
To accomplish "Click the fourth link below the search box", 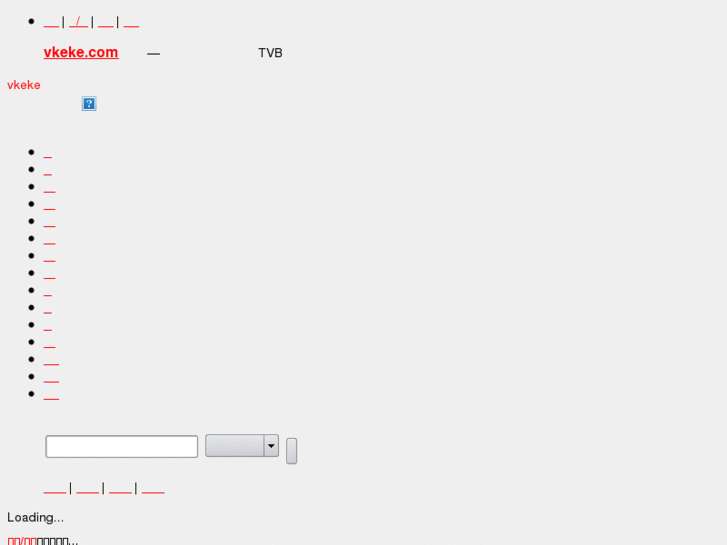I will pyautogui.click(x=152, y=489).
